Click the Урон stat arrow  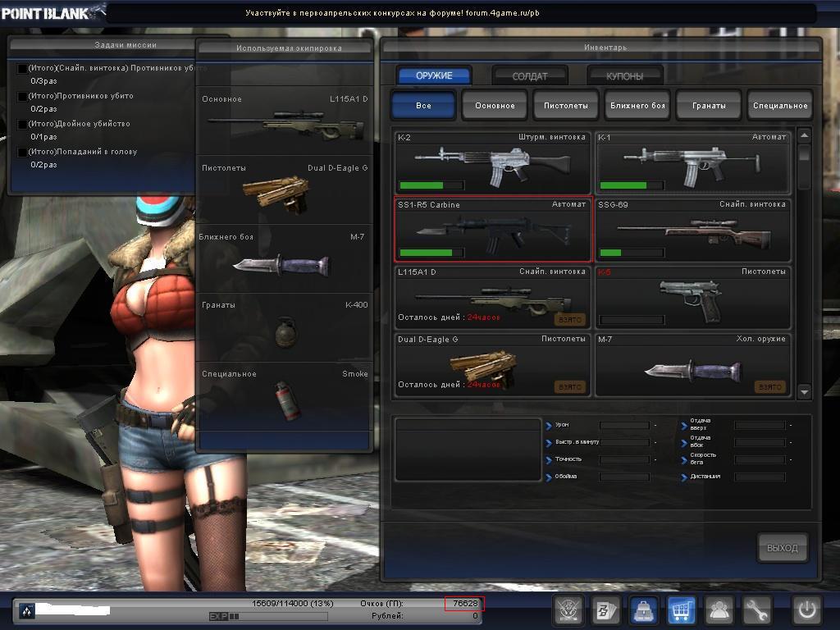pos(549,426)
